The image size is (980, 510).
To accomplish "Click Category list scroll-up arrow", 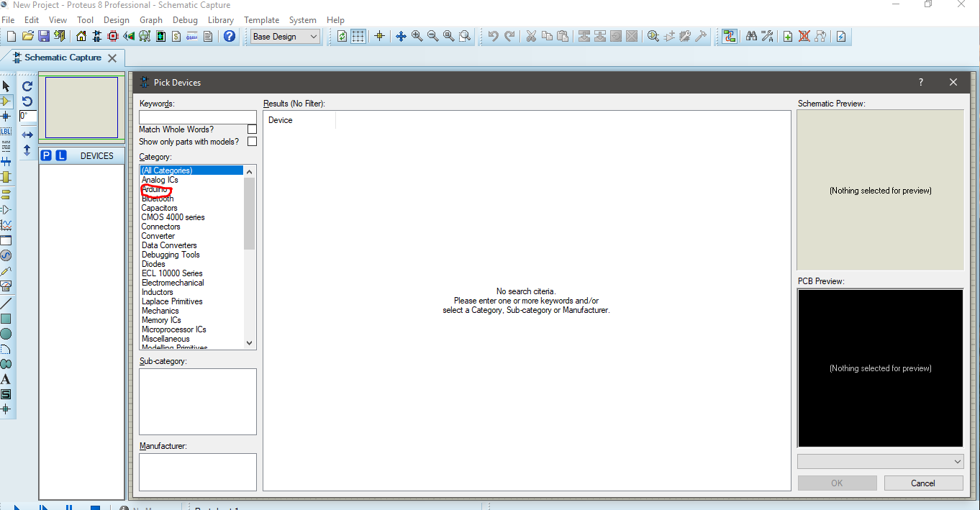I will point(250,171).
